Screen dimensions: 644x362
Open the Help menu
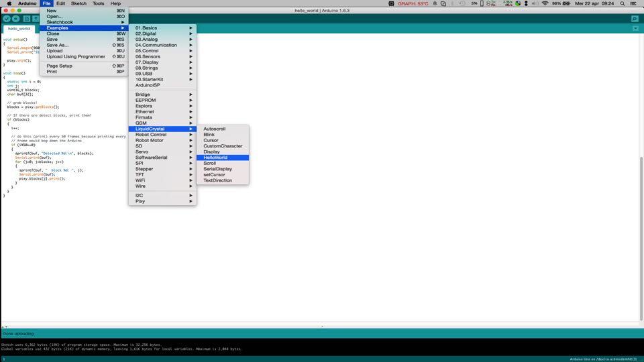(x=115, y=3)
